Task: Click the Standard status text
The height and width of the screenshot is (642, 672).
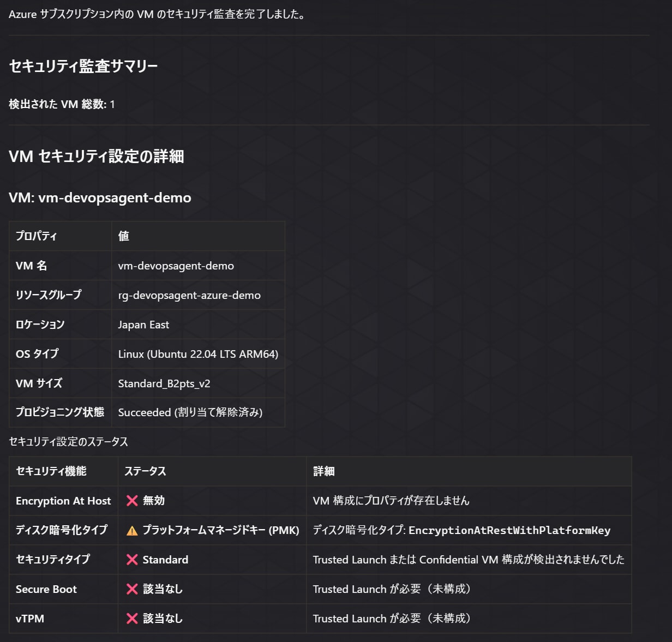Action: [165, 560]
